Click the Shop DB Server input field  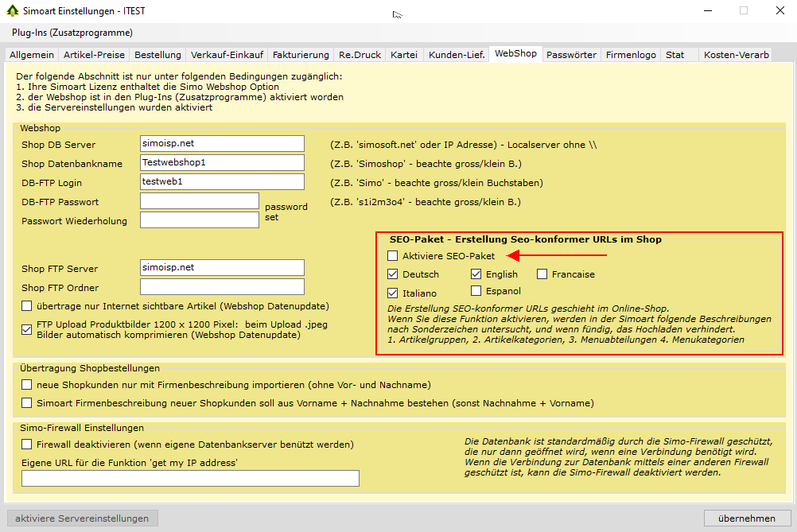pyautogui.click(x=222, y=143)
